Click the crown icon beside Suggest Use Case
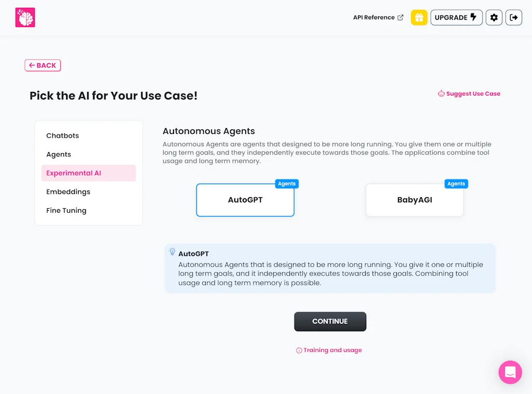Screen dimensions: 532x394 tap(441, 93)
